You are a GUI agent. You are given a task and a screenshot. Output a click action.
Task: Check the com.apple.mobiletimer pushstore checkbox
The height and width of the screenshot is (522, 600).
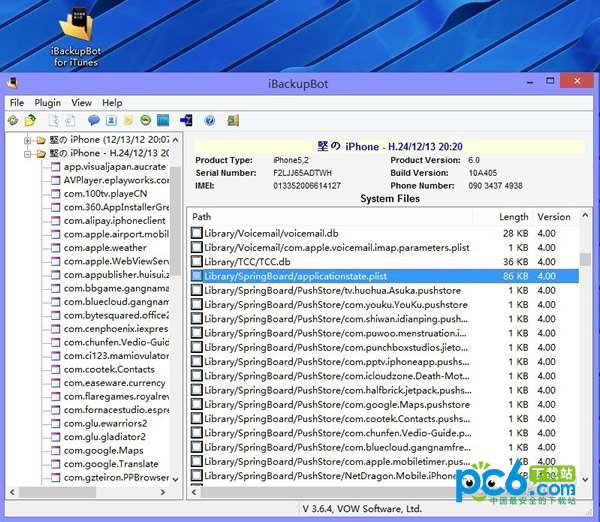[x=197, y=461]
